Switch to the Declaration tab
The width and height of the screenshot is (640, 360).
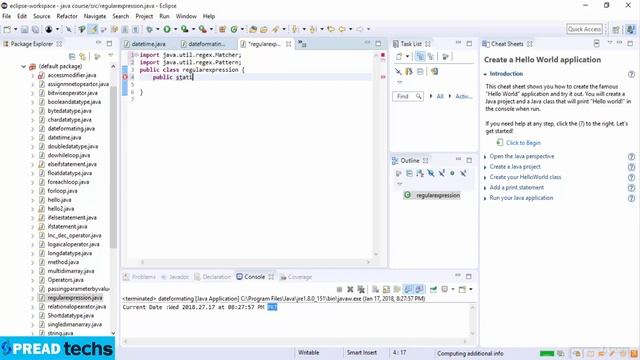pyautogui.click(x=213, y=277)
